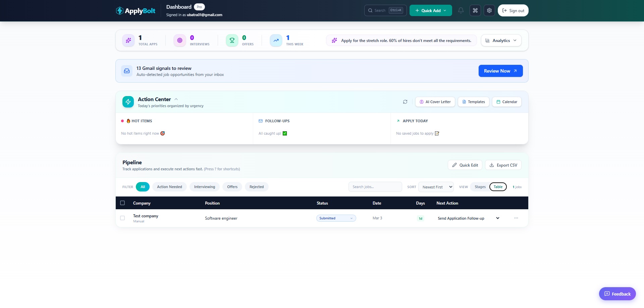Viewport: 644px width, 308px height.
Task: Open the Newest First sort dropdown
Action: [436, 187]
